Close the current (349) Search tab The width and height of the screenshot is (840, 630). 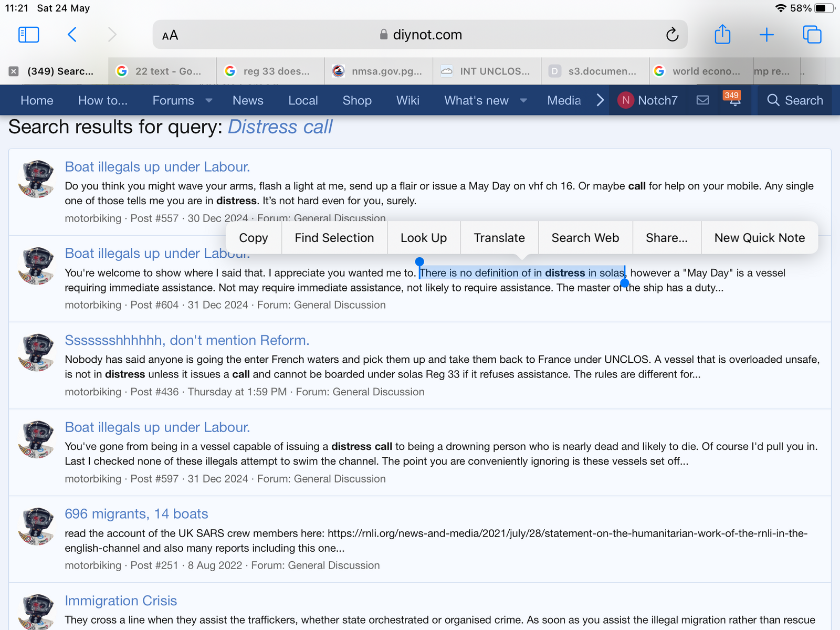coord(14,71)
